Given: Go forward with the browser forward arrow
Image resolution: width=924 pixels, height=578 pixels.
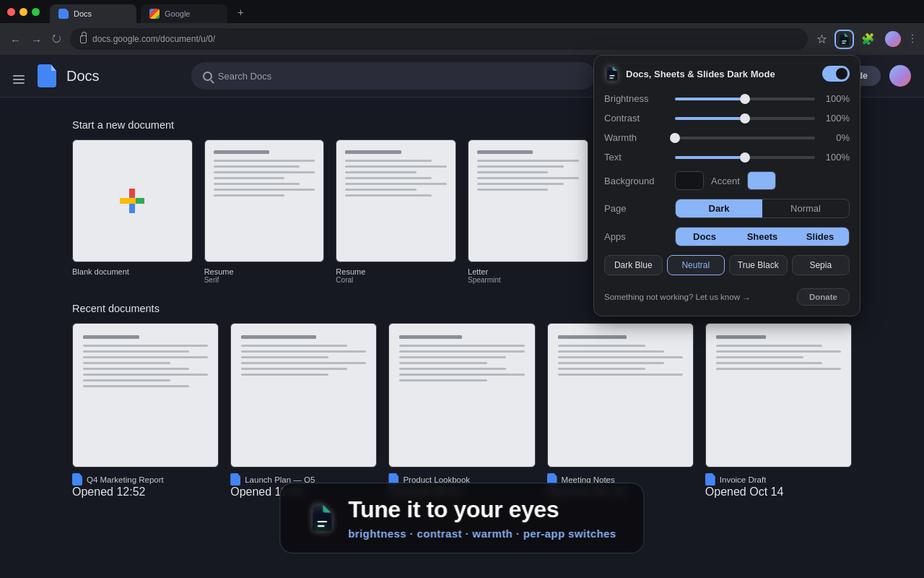Looking at the screenshot, I should [x=36, y=40].
